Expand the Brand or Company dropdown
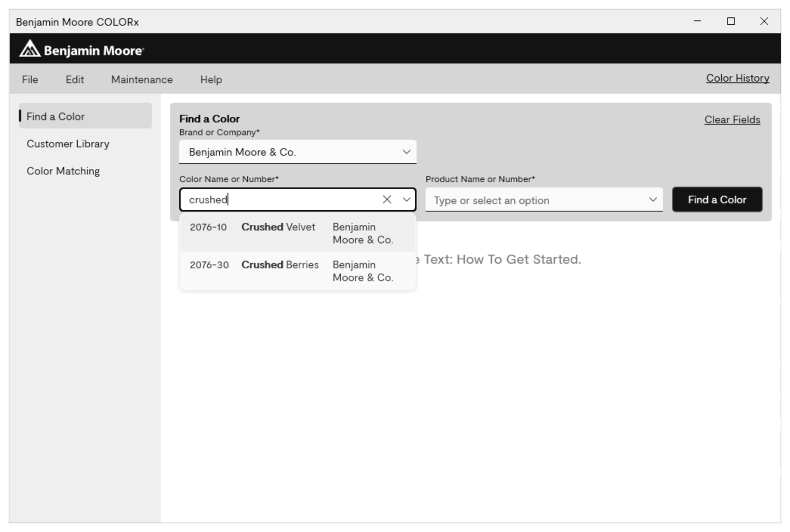The height and width of the screenshot is (532, 790). tap(406, 152)
